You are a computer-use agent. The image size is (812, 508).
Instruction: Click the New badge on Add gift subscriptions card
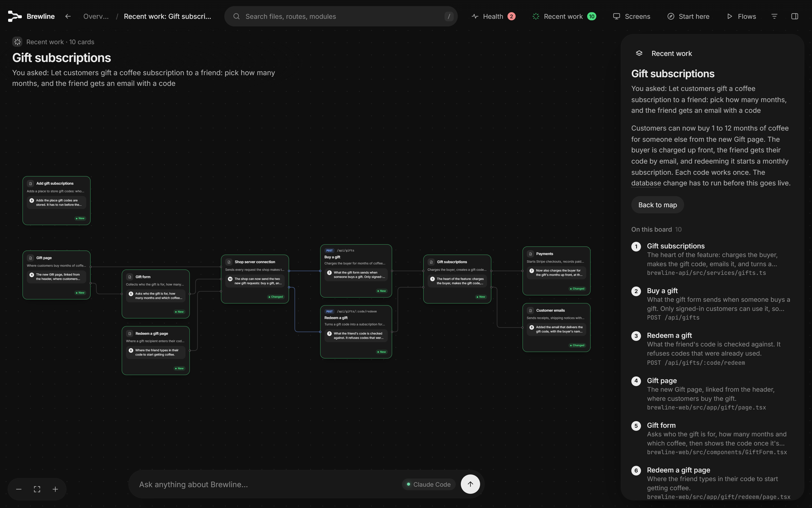pyautogui.click(x=80, y=218)
